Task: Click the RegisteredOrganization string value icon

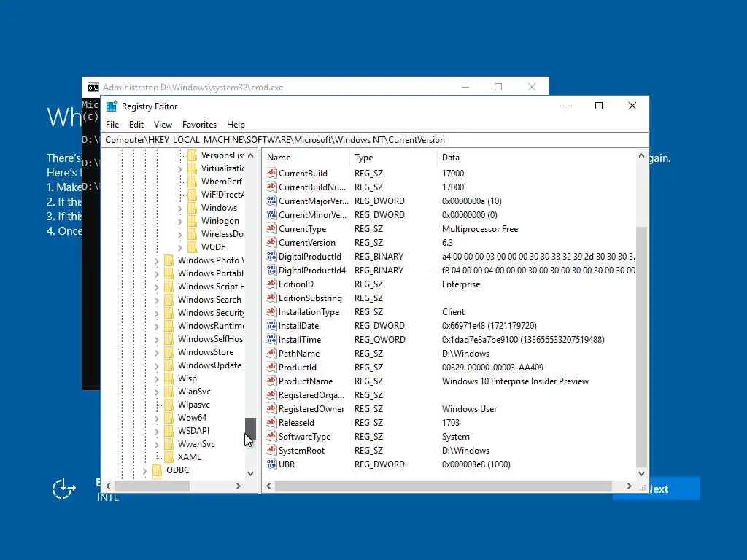Action: (x=271, y=394)
